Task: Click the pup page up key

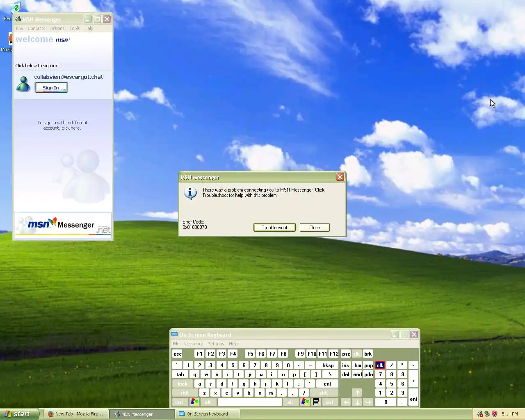Action: coord(369,365)
